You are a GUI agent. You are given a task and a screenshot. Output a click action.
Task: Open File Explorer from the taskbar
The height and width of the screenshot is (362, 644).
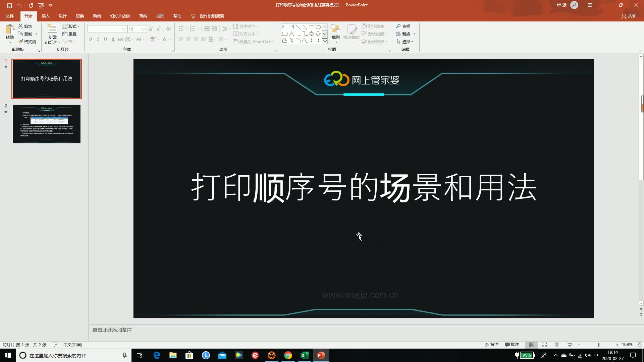(173, 355)
